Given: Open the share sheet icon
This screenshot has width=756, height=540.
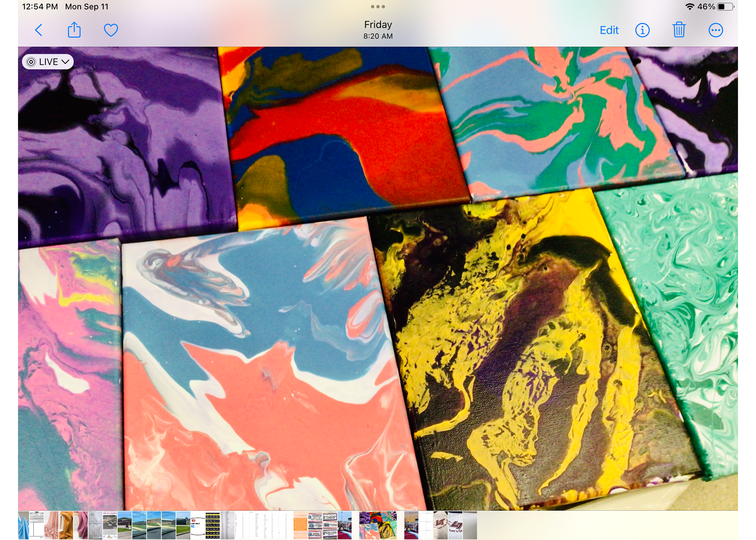Looking at the screenshot, I should (x=74, y=30).
